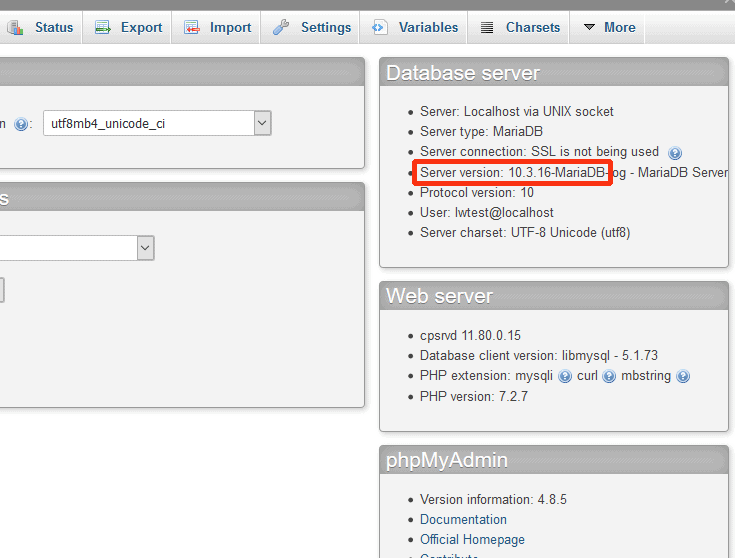Click the Variables icon

point(379,27)
